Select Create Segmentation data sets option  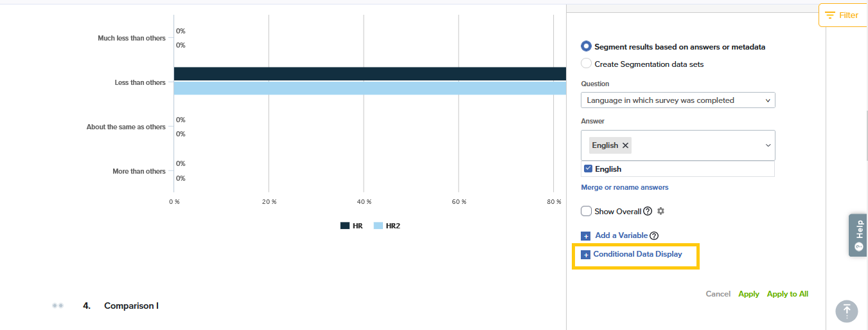coord(586,64)
